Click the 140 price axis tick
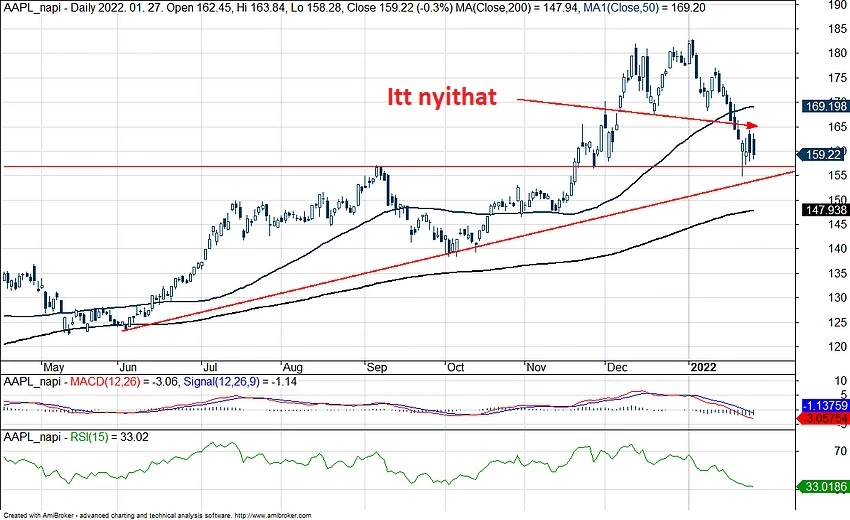This screenshot has width=850, height=520. click(838, 249)
